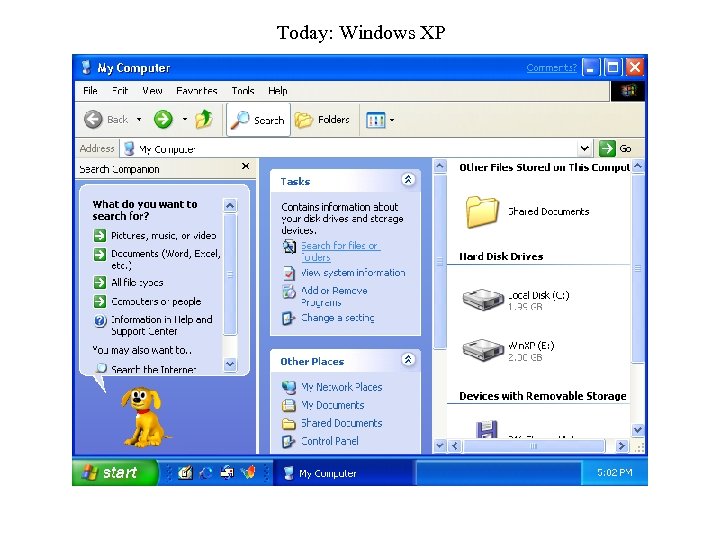The width and height of the screenshot is (720, 540).
Task: Click the 5:02 PM taskbar clock
Action: (x=614, y=472)
